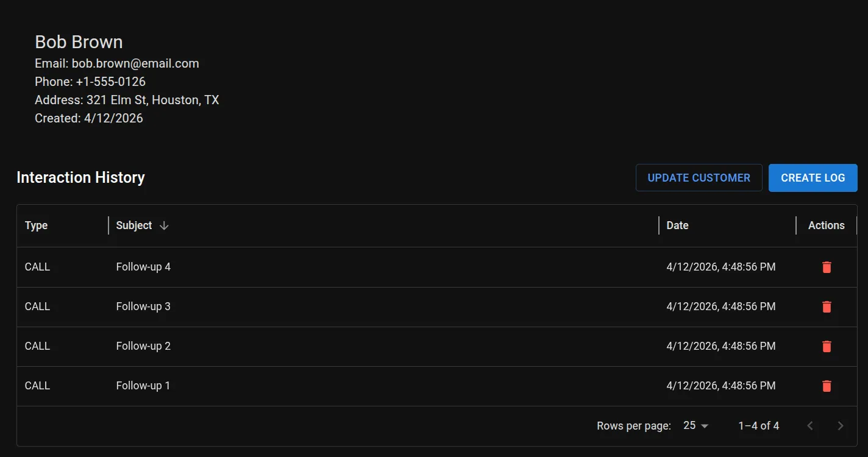Go to next page of interactions
868x457 pixels.
pos(841,426)
